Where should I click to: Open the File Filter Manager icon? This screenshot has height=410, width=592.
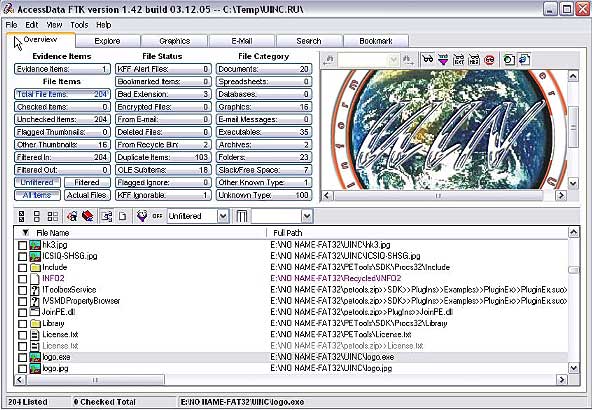pos(142,216)
